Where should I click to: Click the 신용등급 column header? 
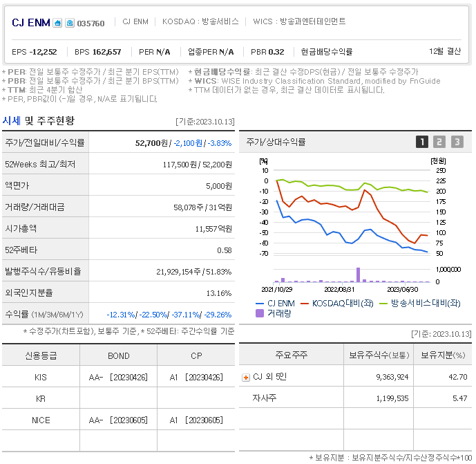(41, 356)
